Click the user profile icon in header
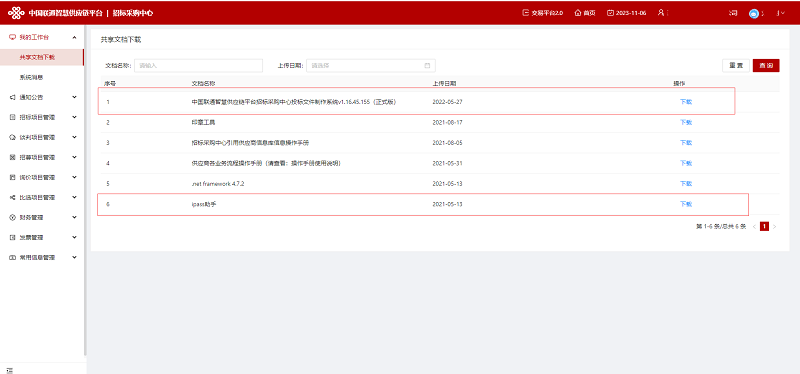Viewport: 800px width, 374px height. [x=661, y=13]
